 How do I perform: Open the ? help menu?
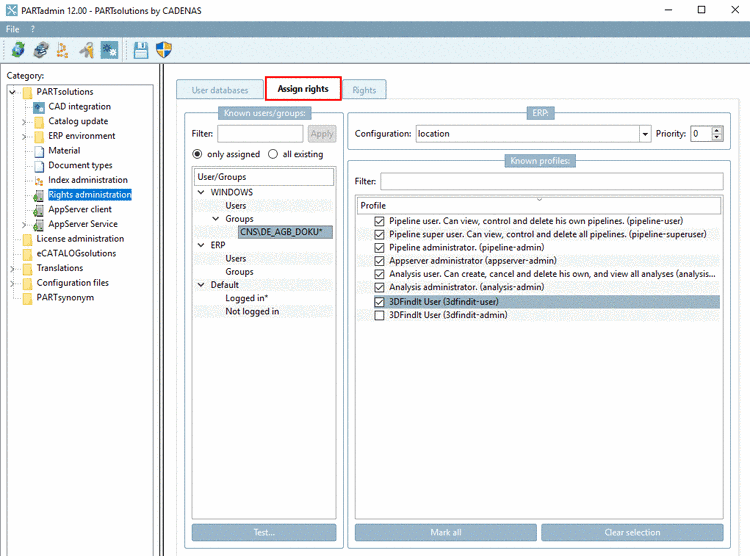[x=33, y=29]
